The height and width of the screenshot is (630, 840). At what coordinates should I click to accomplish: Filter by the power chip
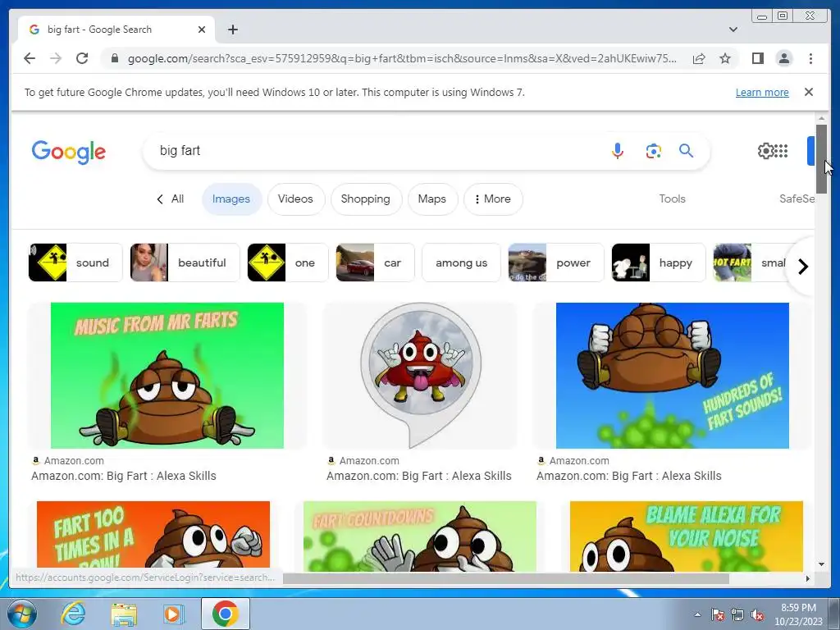[556, 262]
